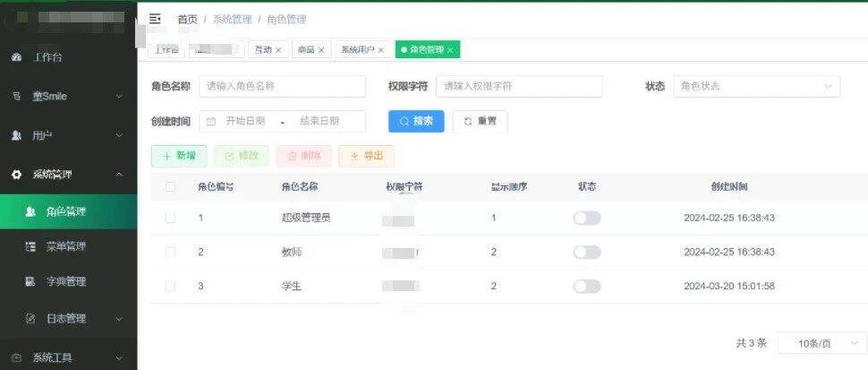
Task: Open the 角色状态 status dropdown
Action: tap(757, 86)
